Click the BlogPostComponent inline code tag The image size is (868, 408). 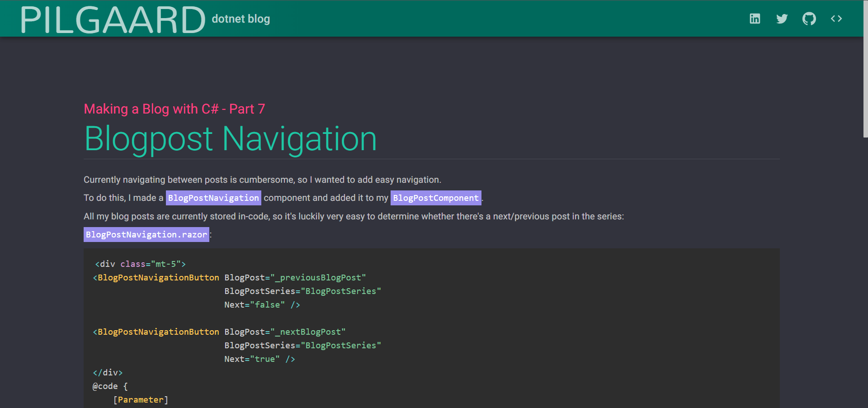coord(436,198)
